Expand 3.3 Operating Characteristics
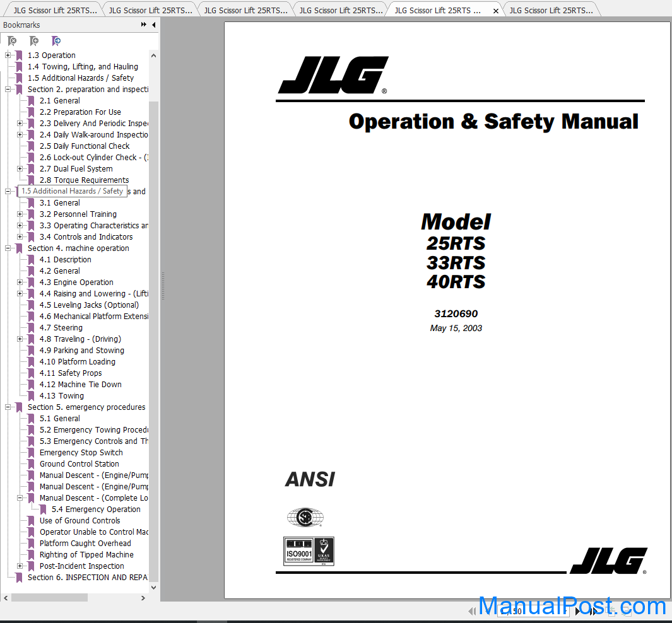This screenshot has height=623, width=672. coord(20,226)
